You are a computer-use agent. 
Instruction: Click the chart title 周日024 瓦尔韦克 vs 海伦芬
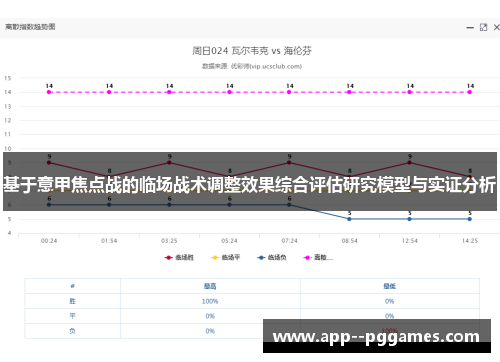(x=252, y=51)
